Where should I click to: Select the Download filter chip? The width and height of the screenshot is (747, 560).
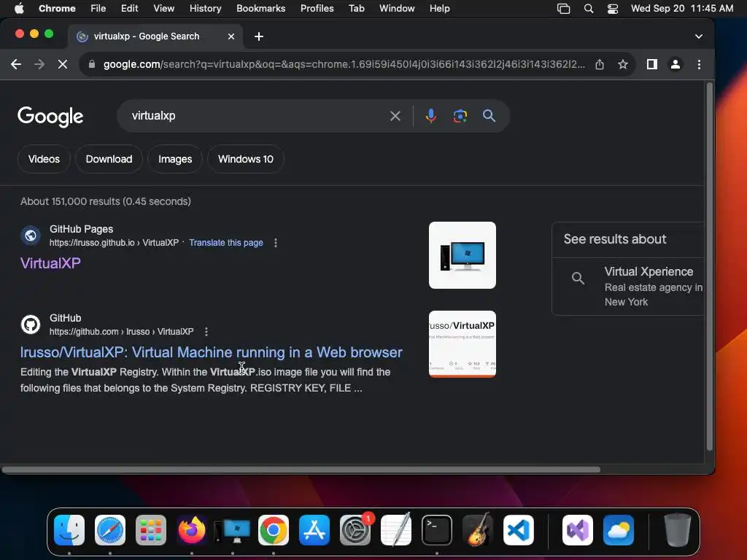click(x=109, y=159)
